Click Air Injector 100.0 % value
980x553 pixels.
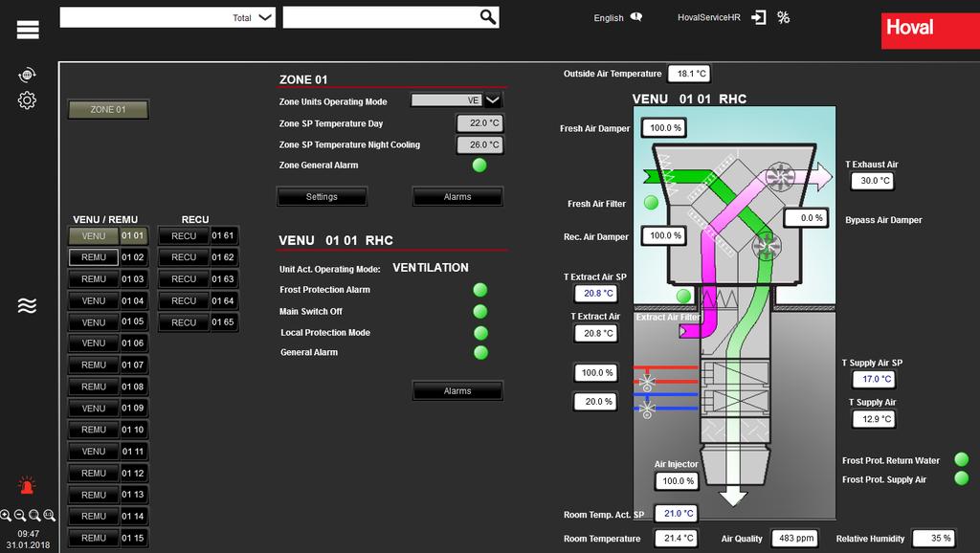pyautogui.click(x=677, y=481)
